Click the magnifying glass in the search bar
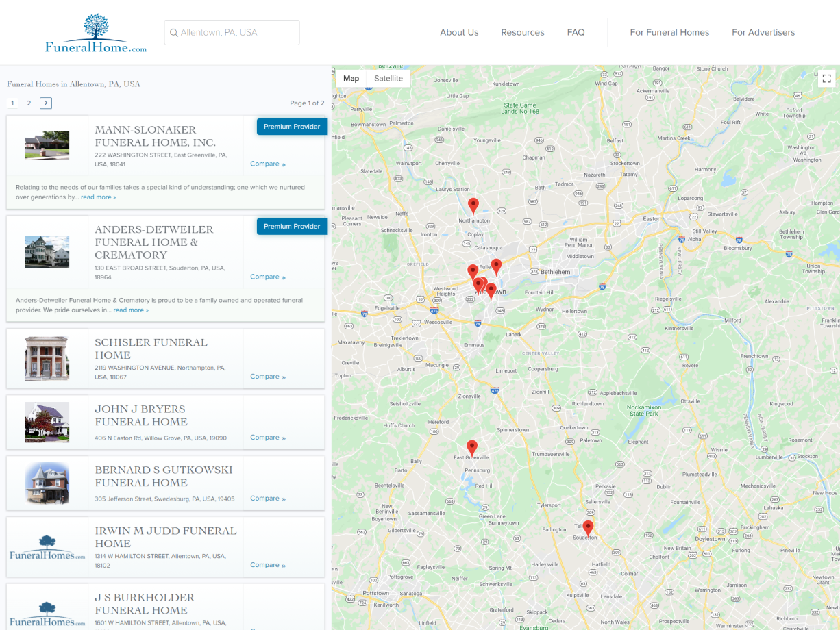Viewport: 840px width, 630px height. (x=174, y=32)
